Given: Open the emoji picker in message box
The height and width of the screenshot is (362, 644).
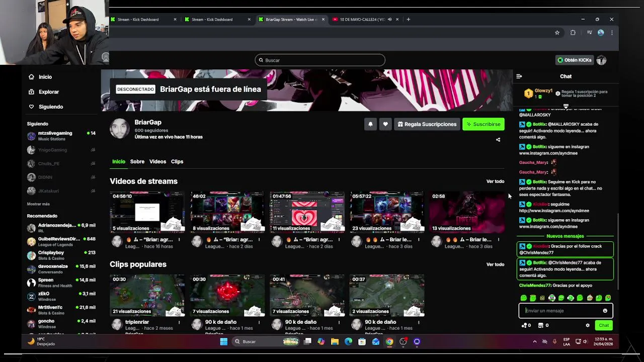Looking at the screenshot, I should (605, 311).
